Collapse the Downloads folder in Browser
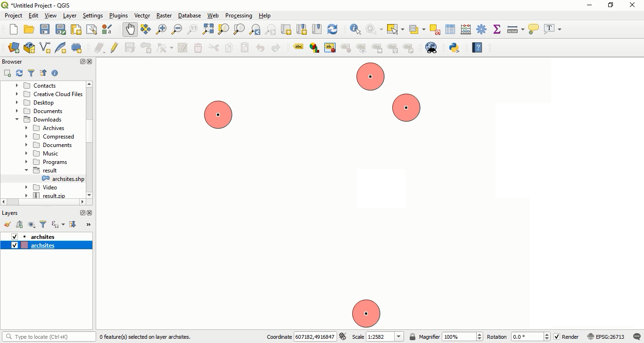The image size is (644, 343). point(17,120)
